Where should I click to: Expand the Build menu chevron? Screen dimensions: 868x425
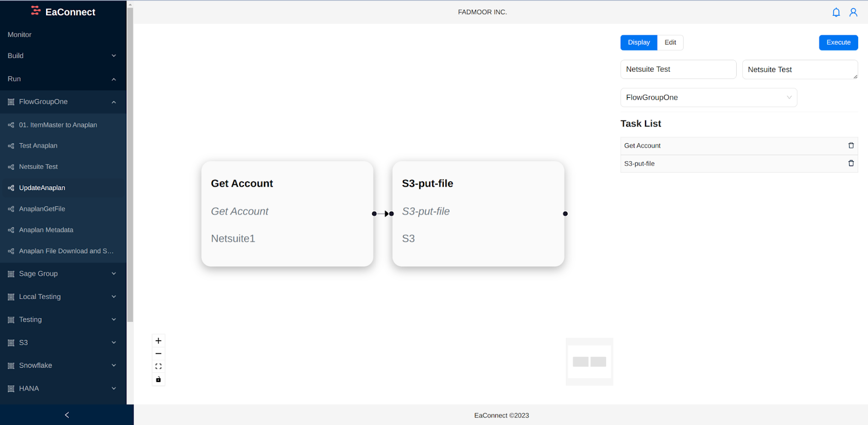(114, 56)
